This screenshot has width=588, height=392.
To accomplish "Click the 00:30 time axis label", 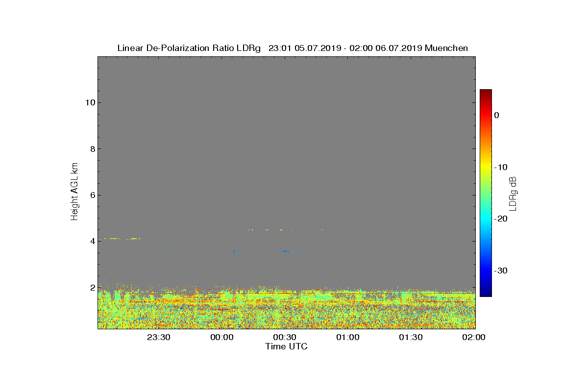I will (285, 338).
